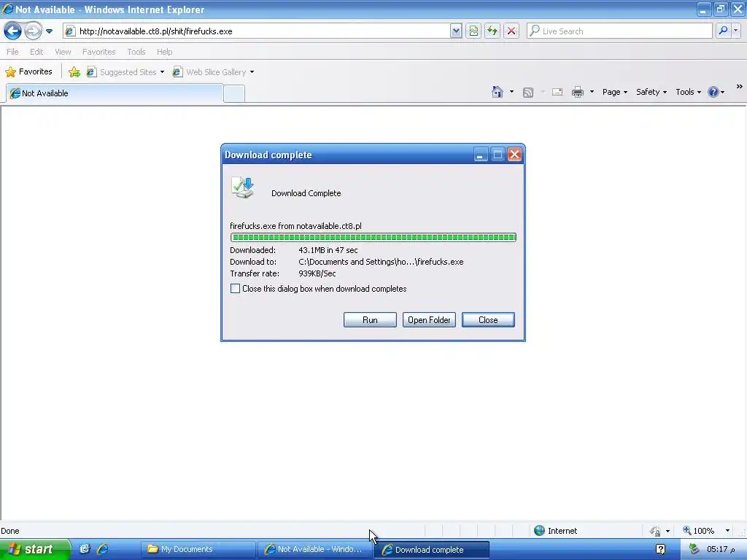
Task: Click the Compatibility View icon
Action: coord(473,31)
